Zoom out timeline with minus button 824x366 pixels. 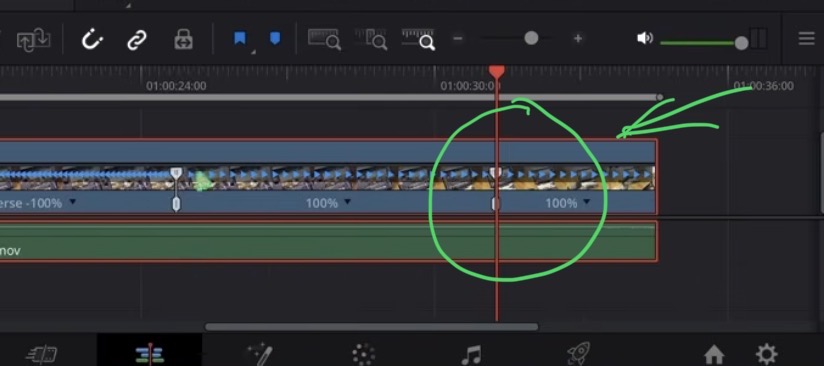pyautogui.click(x=458, y=38)
